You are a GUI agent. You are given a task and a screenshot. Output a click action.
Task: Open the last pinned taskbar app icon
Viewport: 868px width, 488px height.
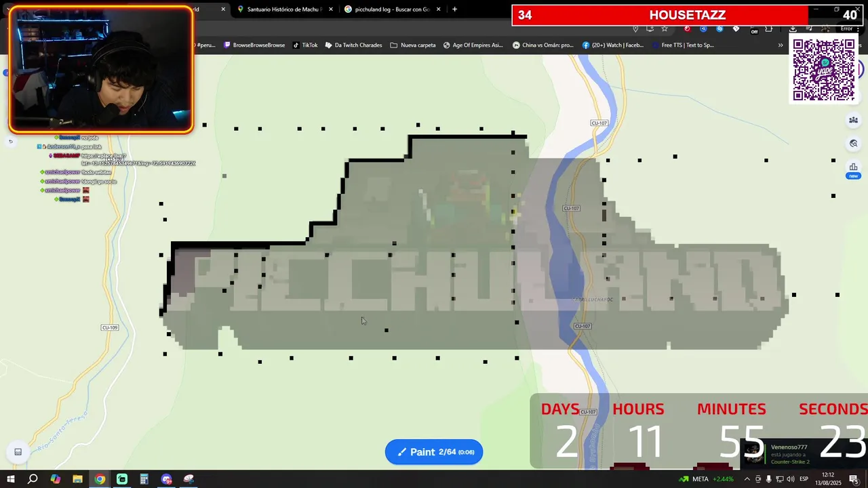(189, 479)
